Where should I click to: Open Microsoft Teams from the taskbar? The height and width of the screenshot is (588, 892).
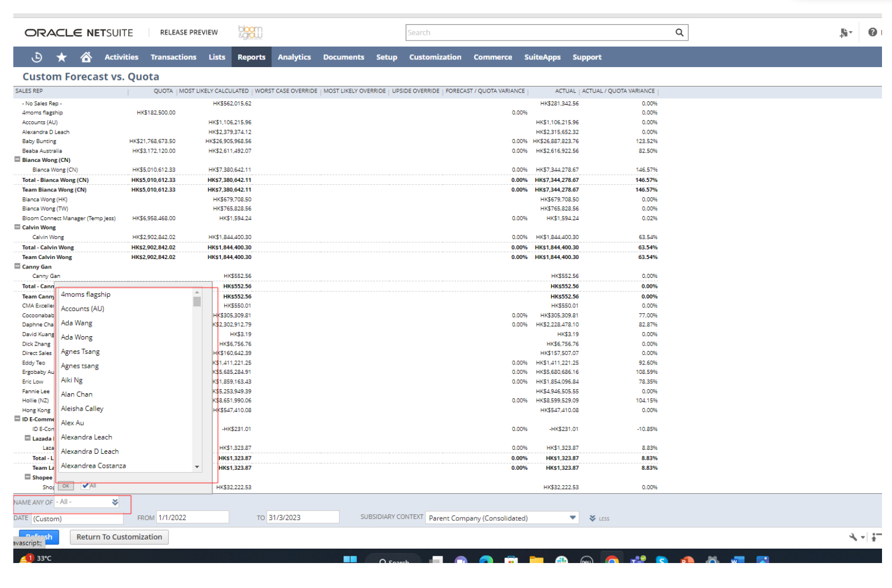pos(637,560)
